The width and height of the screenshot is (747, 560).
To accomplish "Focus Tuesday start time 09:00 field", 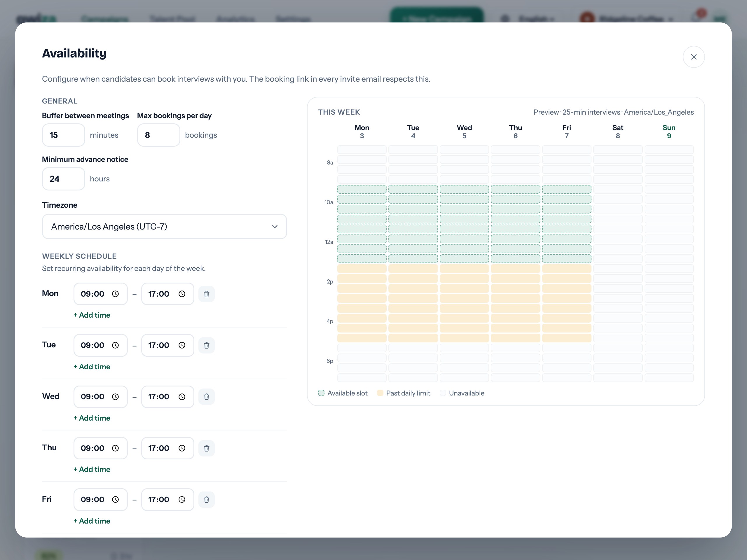I will point(101,345).
